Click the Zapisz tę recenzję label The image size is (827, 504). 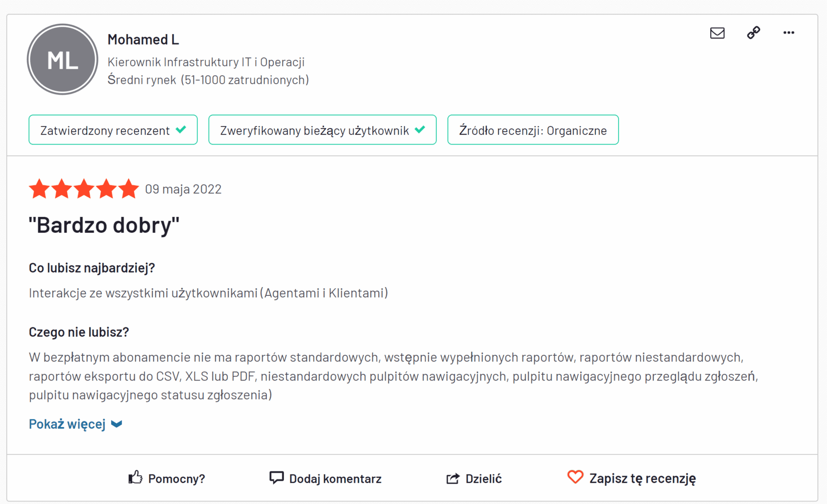(642, 479)
